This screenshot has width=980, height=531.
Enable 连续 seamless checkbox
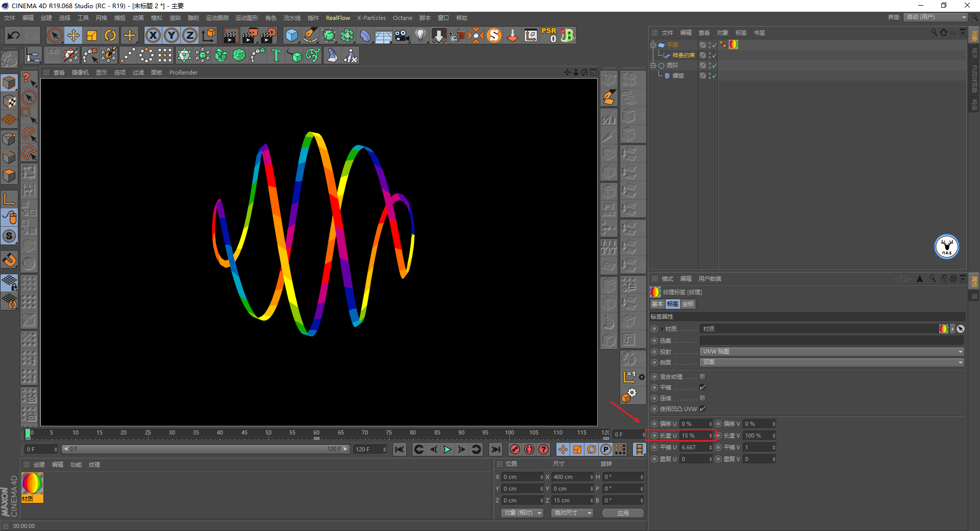coord(702,398)
